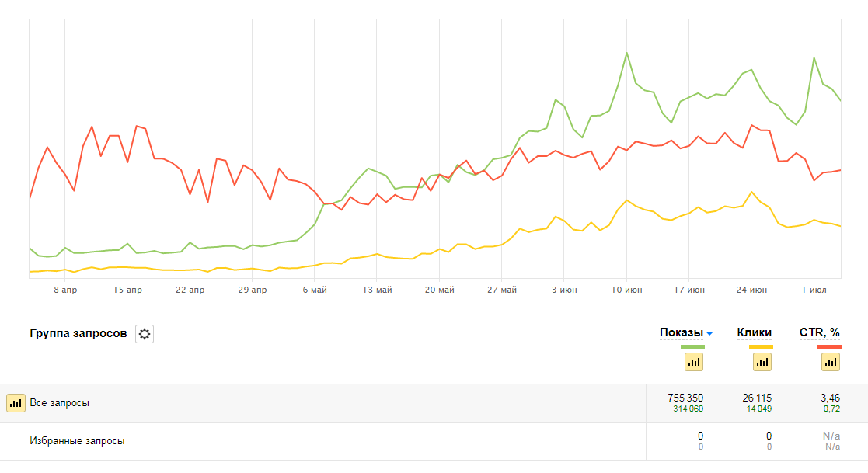Click yellow Клики color bar
The image size is (868, 473).
click(x=761, y=346)
